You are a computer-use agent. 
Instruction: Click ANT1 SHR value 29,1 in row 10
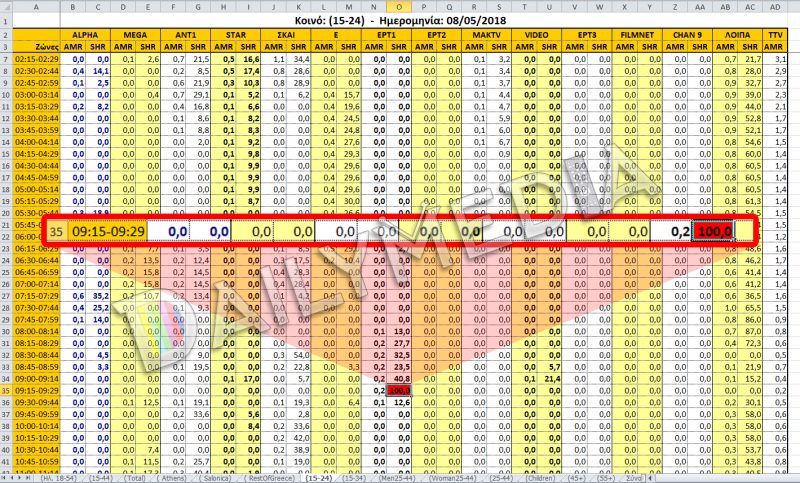pos(198,95)
